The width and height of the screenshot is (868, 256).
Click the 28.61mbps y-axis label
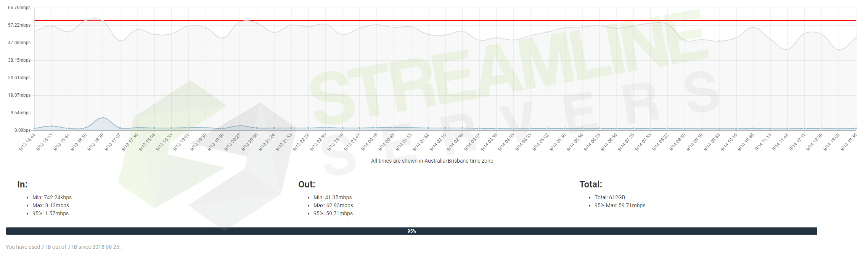pyautogui.click(x=19, y=78)
